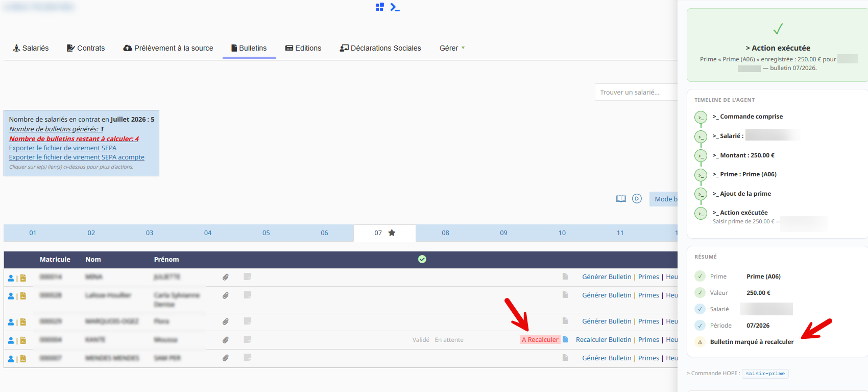Select month 10 in period bar
Viewport: 868px width, 392px height.
pos(562,233)
